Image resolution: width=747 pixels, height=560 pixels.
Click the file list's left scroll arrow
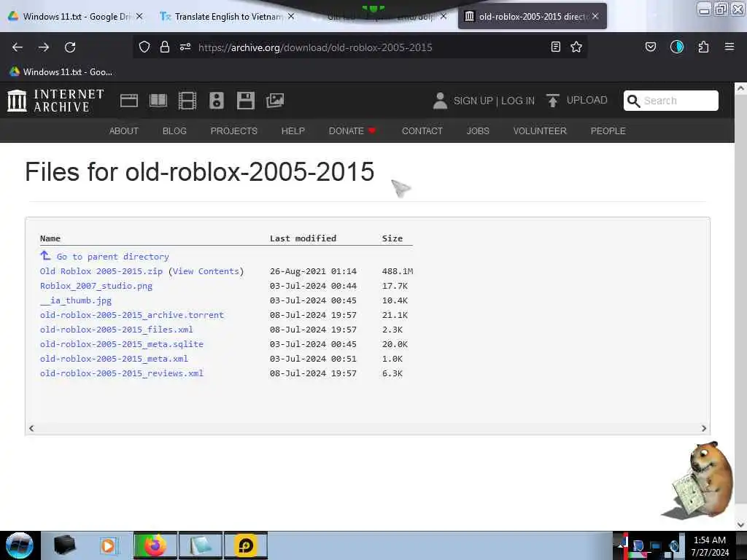coord(31,429)
